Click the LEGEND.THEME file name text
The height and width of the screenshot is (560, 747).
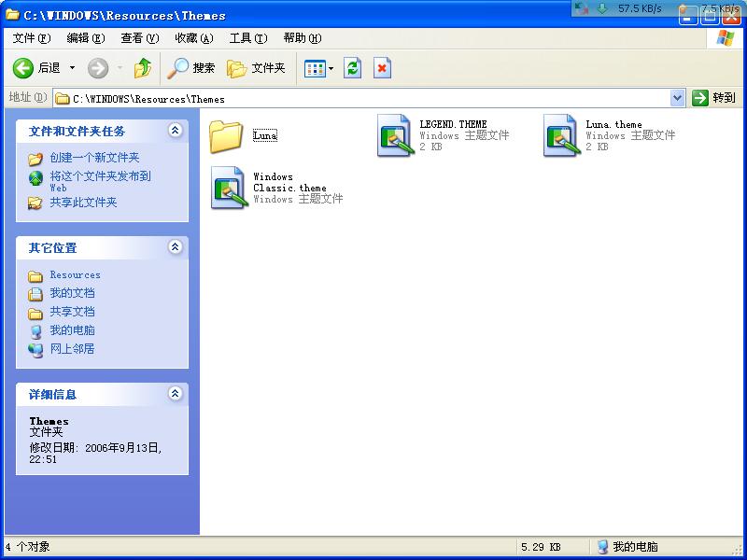coord(453,124)
